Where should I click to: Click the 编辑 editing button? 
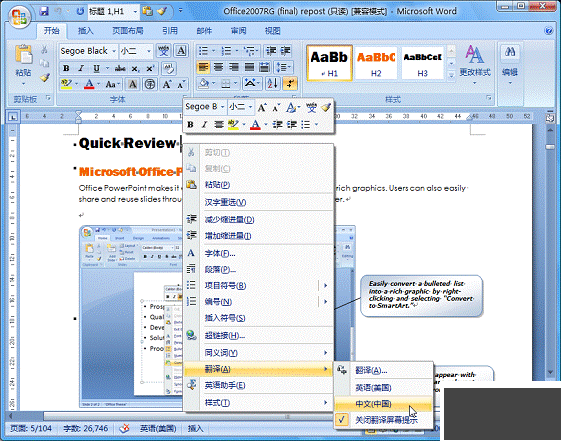[510, 65]
